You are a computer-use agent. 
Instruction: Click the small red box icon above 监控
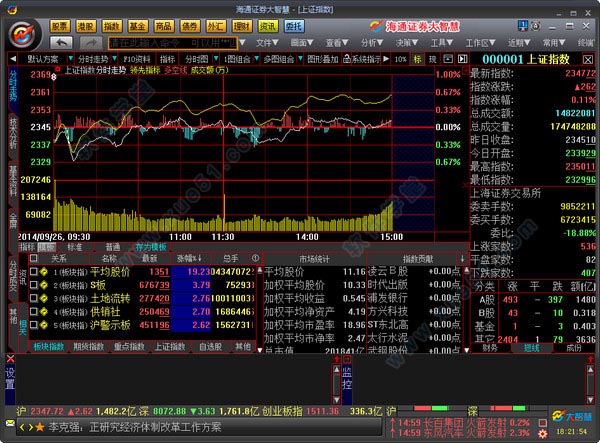point(347,359)
